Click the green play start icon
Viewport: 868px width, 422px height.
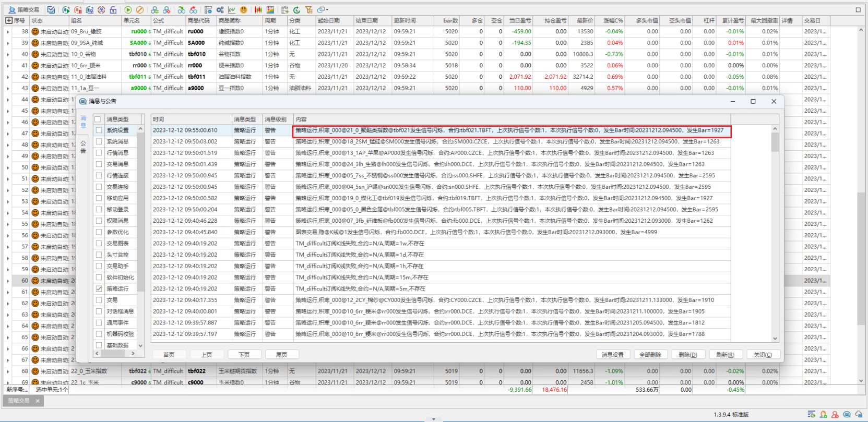[128, 10]
